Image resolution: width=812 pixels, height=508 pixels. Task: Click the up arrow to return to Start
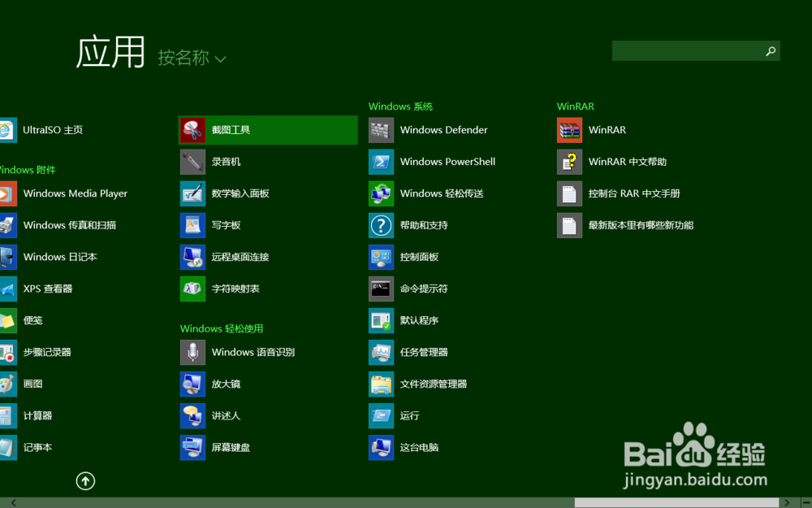[x=85, y=481]
